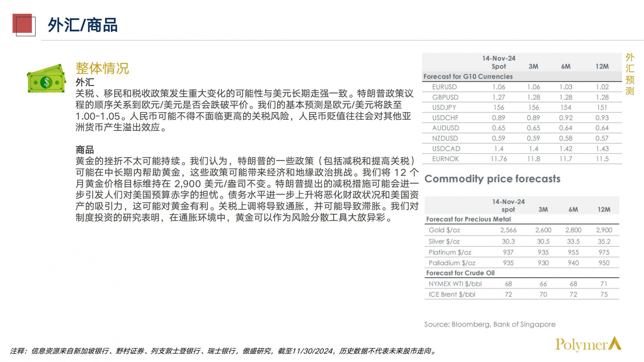The width and height of the screenshot is (644, 362).
Task: Click the PolymerA gold logo
Action: click(x=588, y=344)
